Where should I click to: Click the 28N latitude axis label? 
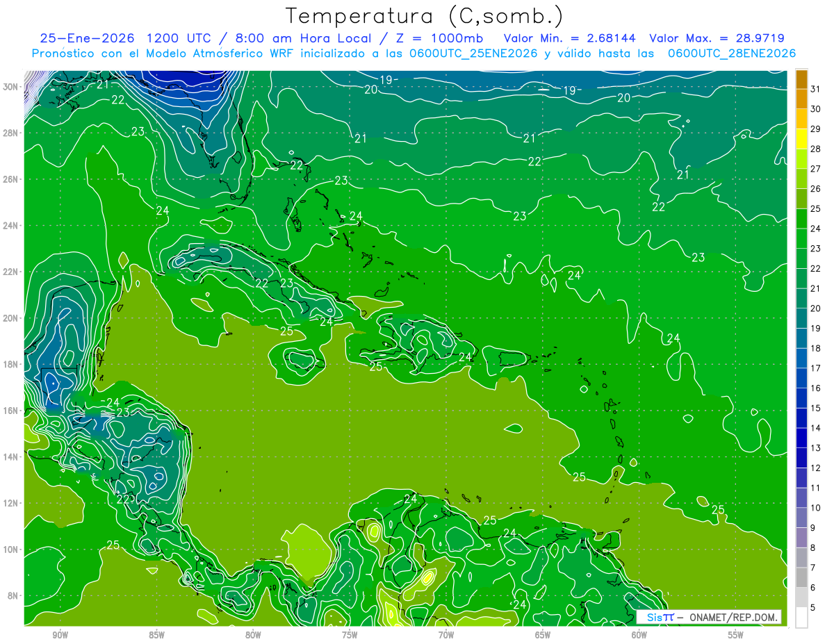[x=11, y=133]
